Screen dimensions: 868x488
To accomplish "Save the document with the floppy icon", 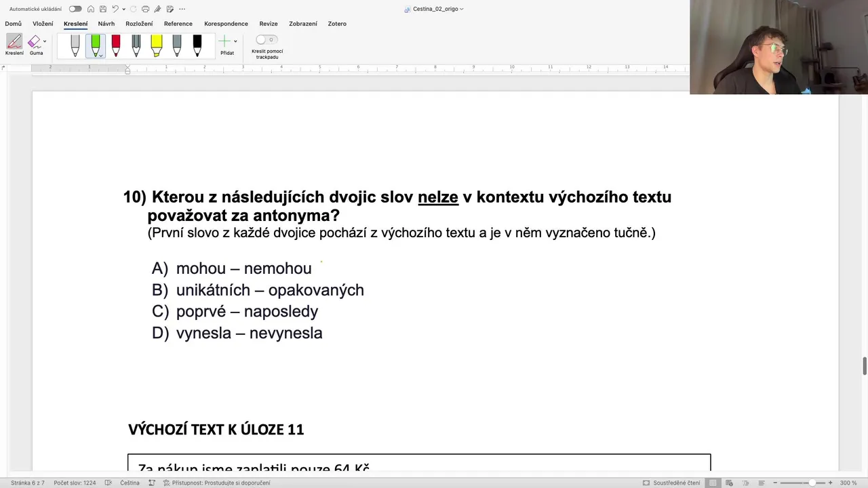I will (102, 9).
